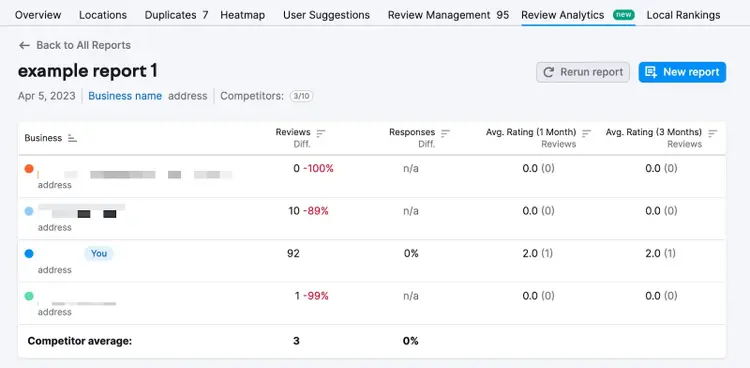Click the new badge on Review Analytics

coord(624,15)
